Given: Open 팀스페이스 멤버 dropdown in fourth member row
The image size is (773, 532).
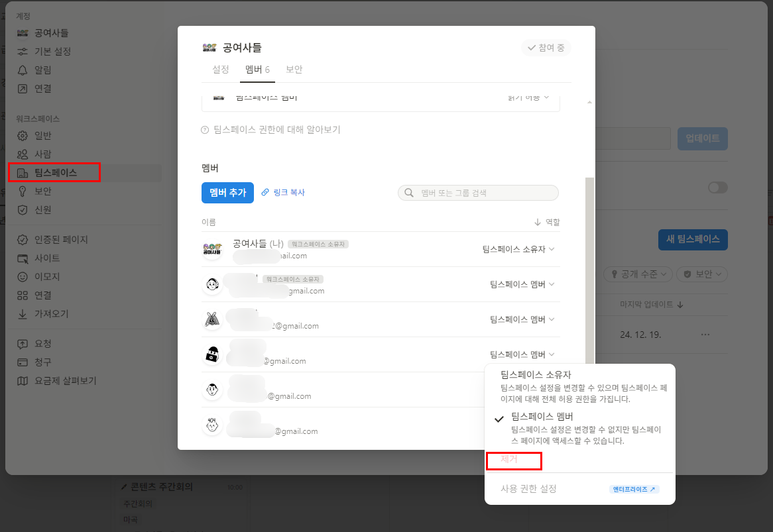Looking at the screenshot, I should (x=522, y=354).
